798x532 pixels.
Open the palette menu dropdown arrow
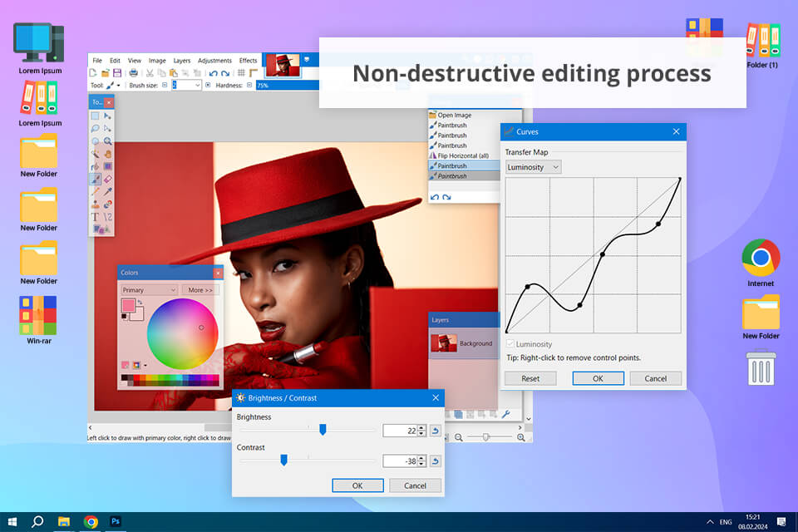[x=145, y=365]
